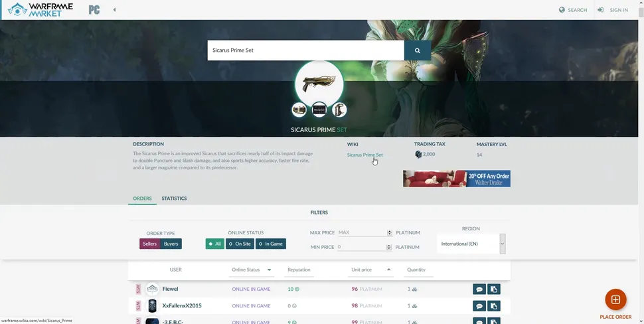This screenshot has height=324, width=644.
Task: Open the left set part icon
Action: click(x=299, y=110)
